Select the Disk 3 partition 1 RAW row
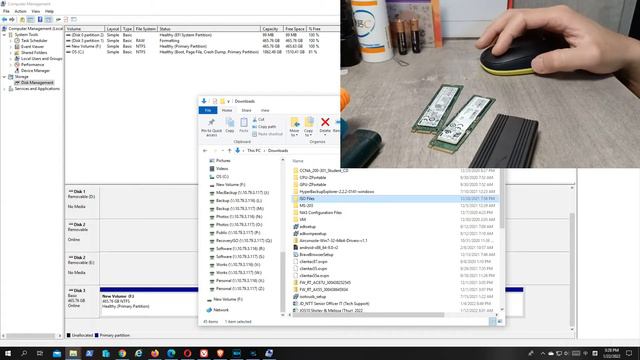Image resolution: width=640 pixels, height=360 pixels. [202, 41]
